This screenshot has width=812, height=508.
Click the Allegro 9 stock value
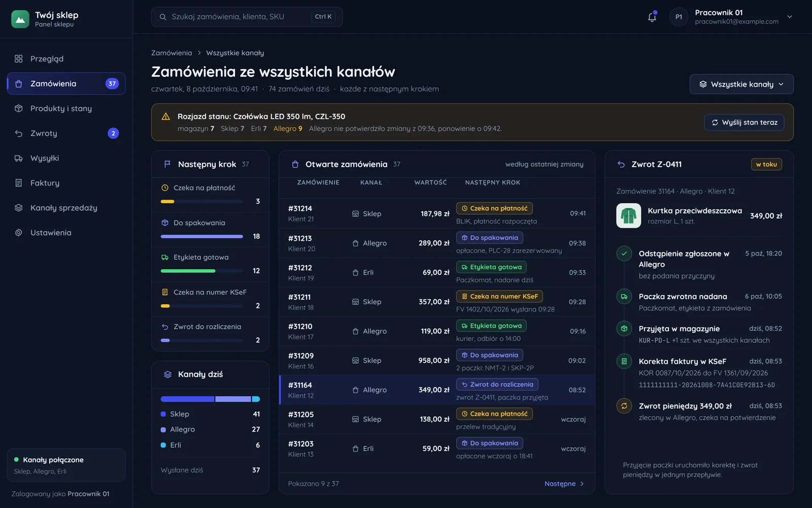click(288, 129)
